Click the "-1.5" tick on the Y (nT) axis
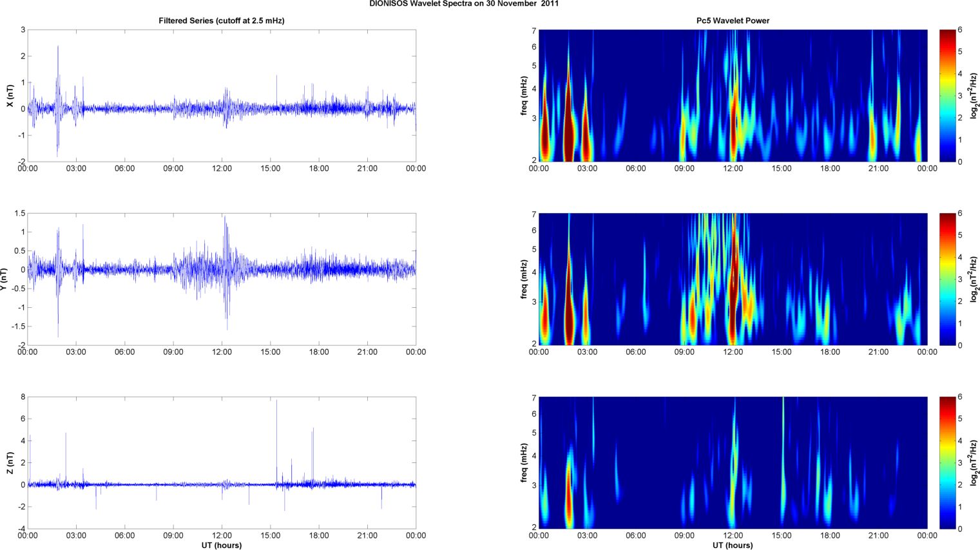 click(18, 327)
